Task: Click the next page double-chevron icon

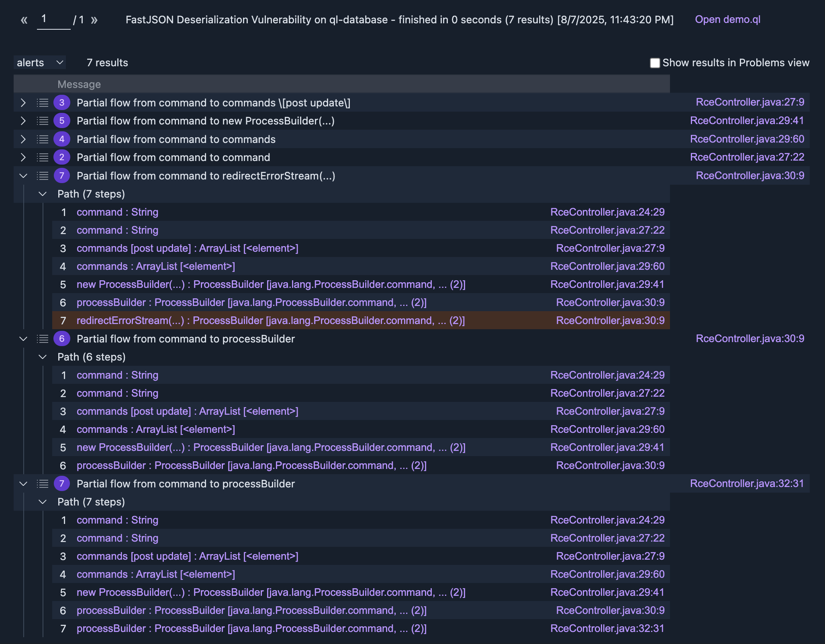Action: point(94,20)
